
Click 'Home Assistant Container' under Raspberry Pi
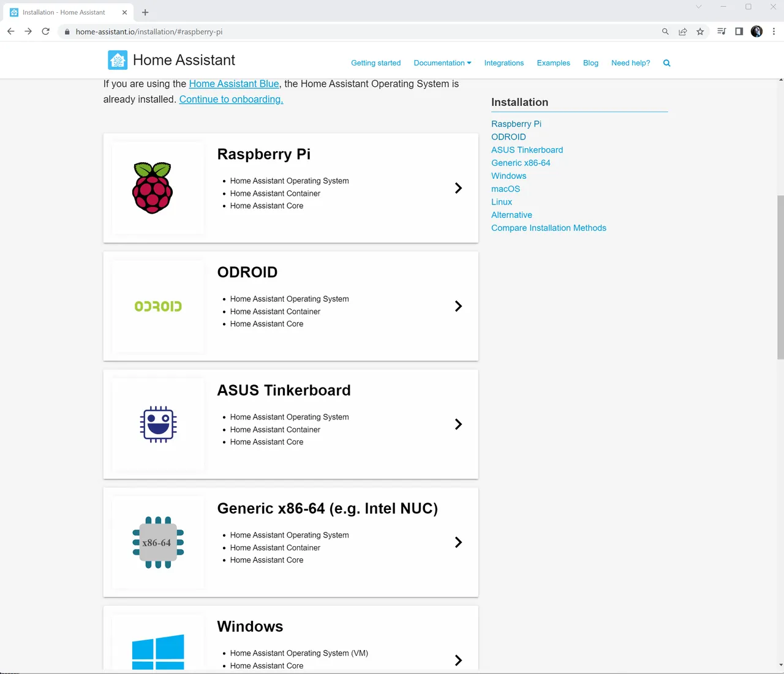pos(275,193)
